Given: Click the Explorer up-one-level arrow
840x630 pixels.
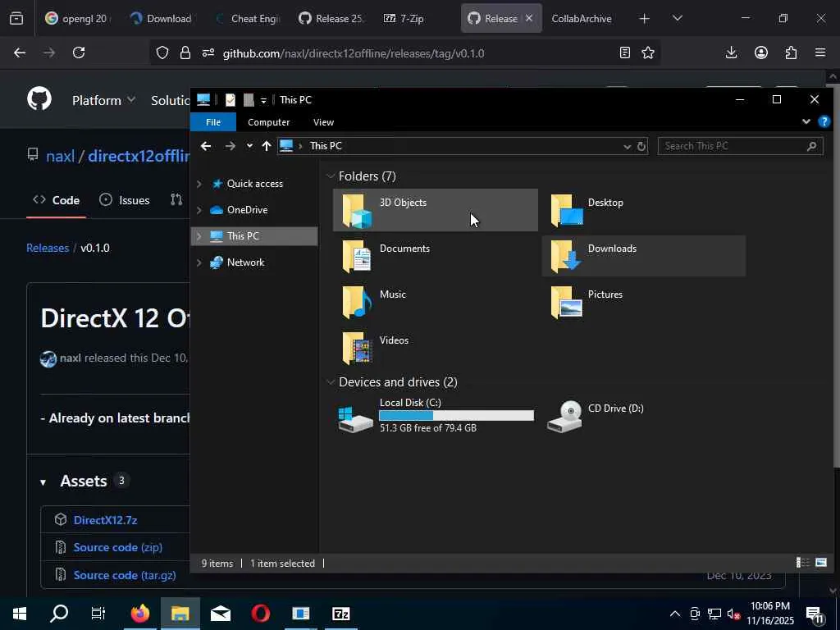Looking at the screenshot, I should point(267,146).
